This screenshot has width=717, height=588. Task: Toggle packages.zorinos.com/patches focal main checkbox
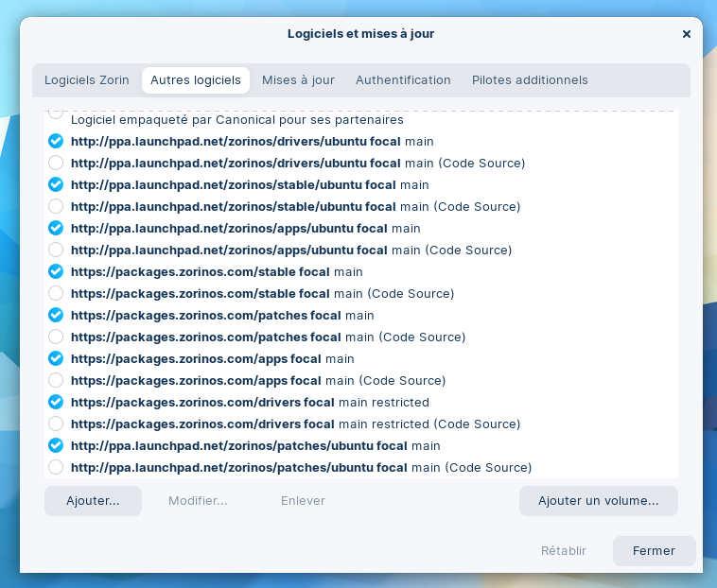coord(56,315)
